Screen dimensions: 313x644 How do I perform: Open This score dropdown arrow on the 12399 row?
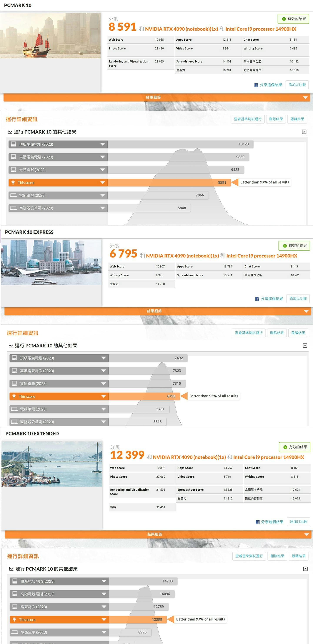[104, 619]
